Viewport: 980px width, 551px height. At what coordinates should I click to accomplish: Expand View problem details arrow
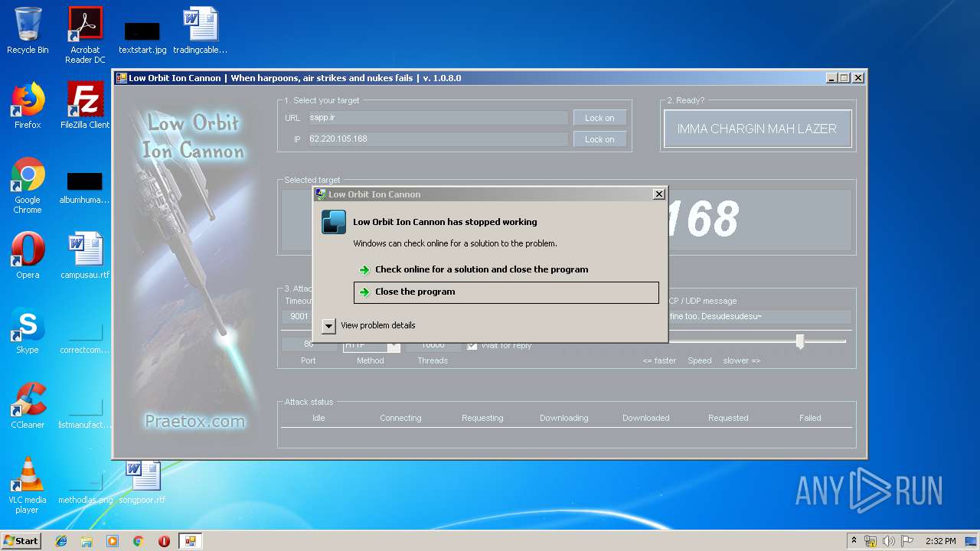tap(328, 326)
